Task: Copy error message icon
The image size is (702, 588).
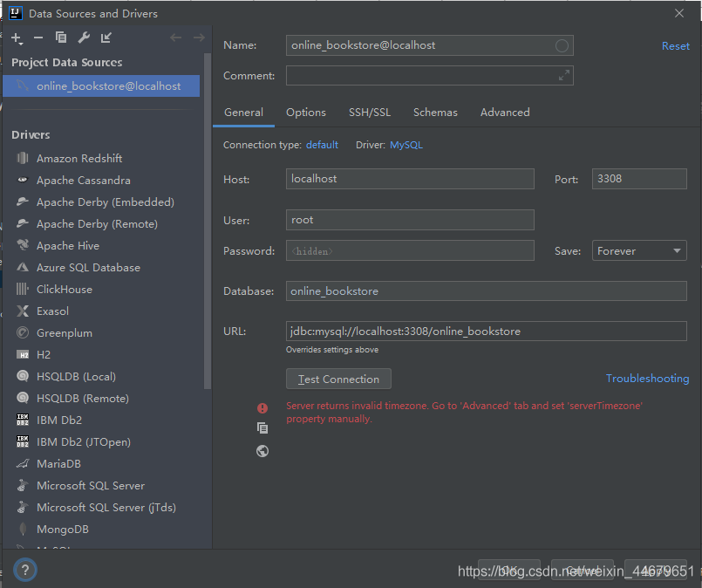Action: click(x=262, y=428)
